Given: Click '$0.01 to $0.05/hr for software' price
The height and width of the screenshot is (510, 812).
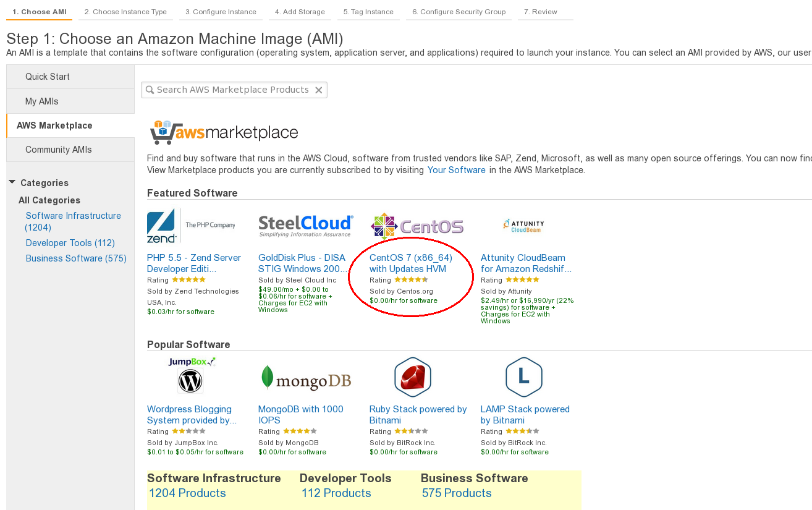Looking at the screenshot, I should click(195, 452).
